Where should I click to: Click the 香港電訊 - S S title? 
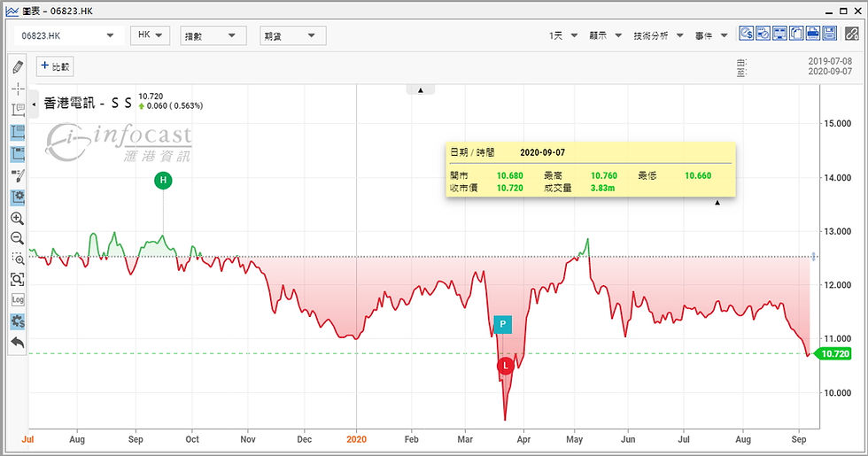point(88,103)
